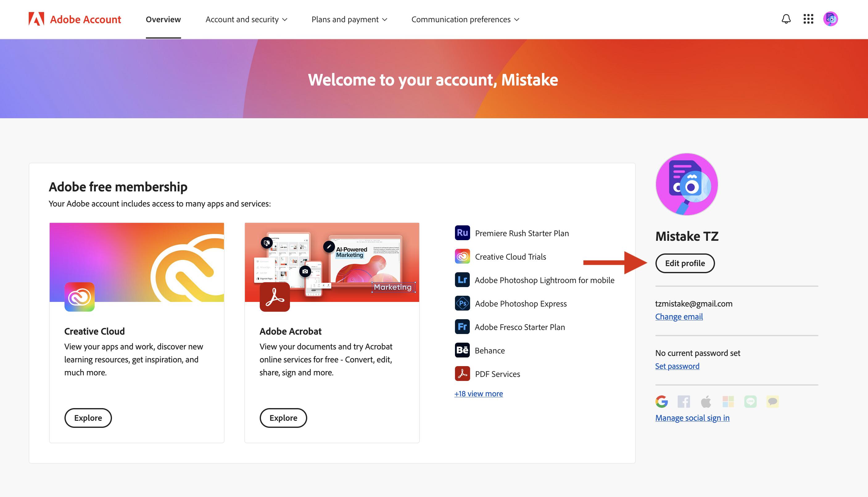Click Explore under Adobe Acrobat
This screenshot has width=868, height=497.
pyautogui.click(x=283, y=418)
